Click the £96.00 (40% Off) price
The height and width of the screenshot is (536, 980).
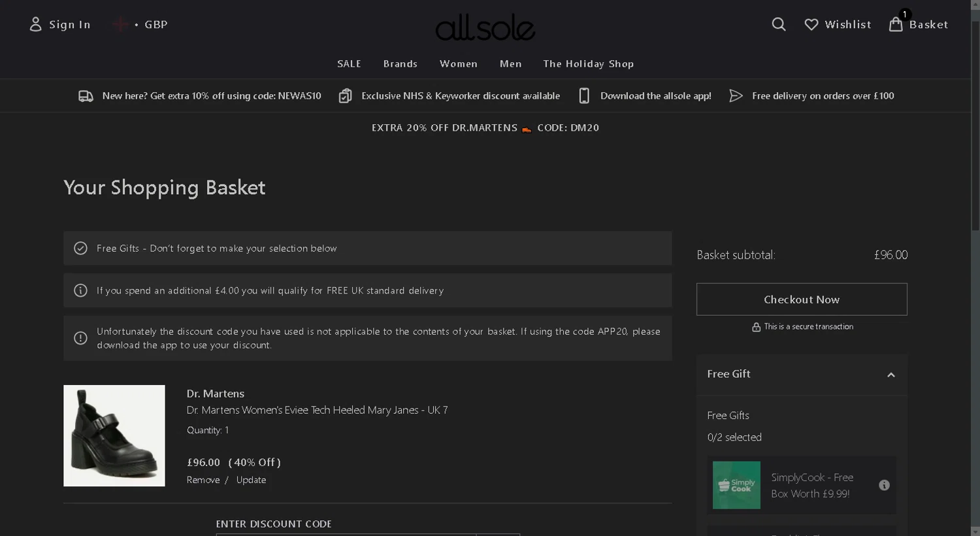234,462
